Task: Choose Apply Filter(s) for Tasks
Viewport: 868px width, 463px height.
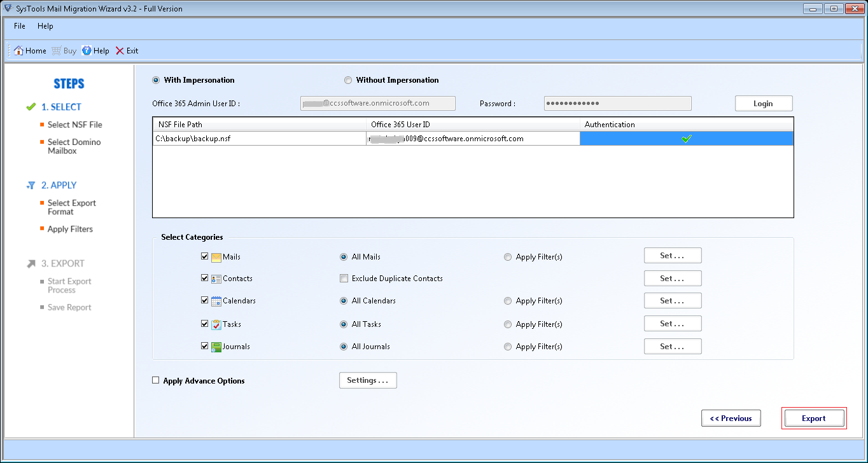Action: [x=508, y=324]
